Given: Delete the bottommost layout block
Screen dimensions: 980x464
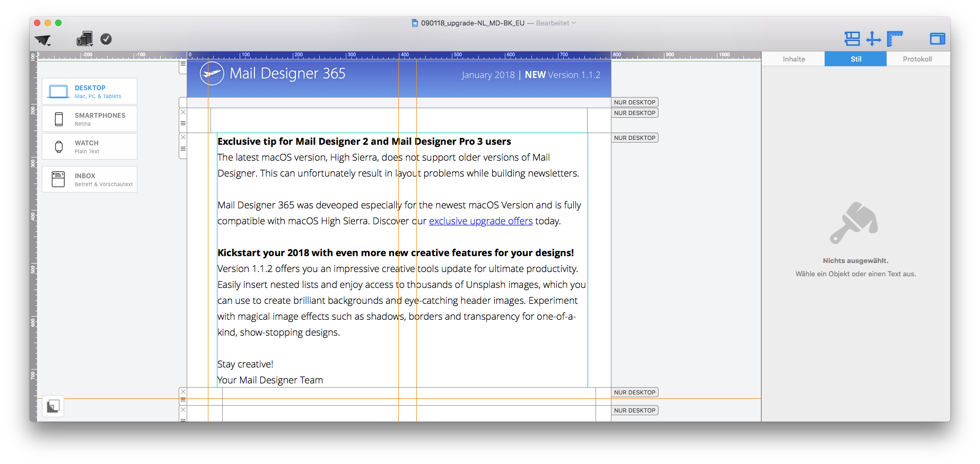Looking at the screenshot, I should tap(183, 410).
